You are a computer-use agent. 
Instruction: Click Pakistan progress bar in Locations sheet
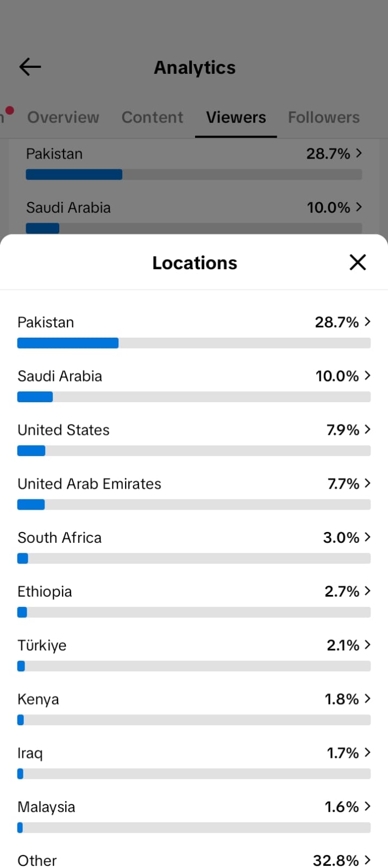click(x=194, y=343)
